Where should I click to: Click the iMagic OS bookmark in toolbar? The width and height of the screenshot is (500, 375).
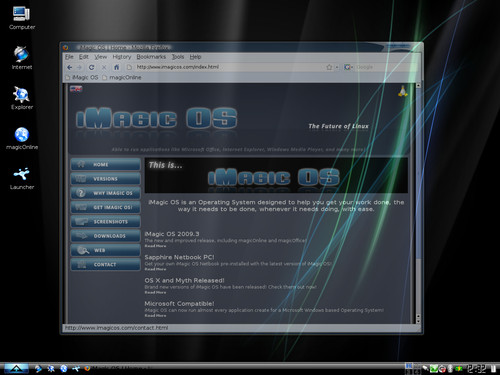(x=82, y=77)
